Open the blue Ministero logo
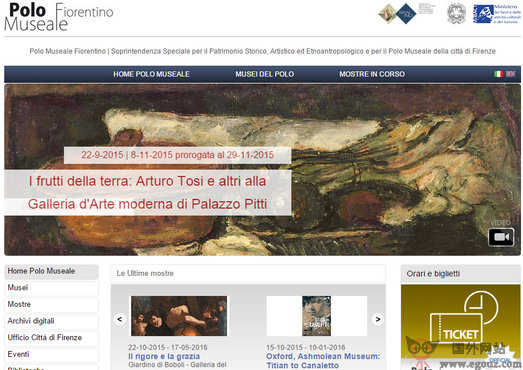This screenshot has height=370, width=523. pos(496,14)
